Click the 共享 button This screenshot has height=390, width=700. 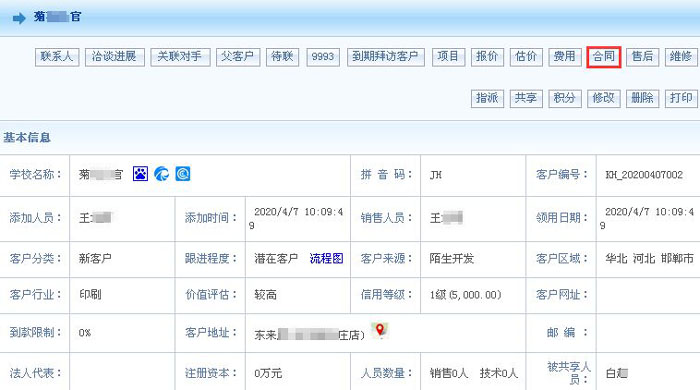tap(526, 99)
